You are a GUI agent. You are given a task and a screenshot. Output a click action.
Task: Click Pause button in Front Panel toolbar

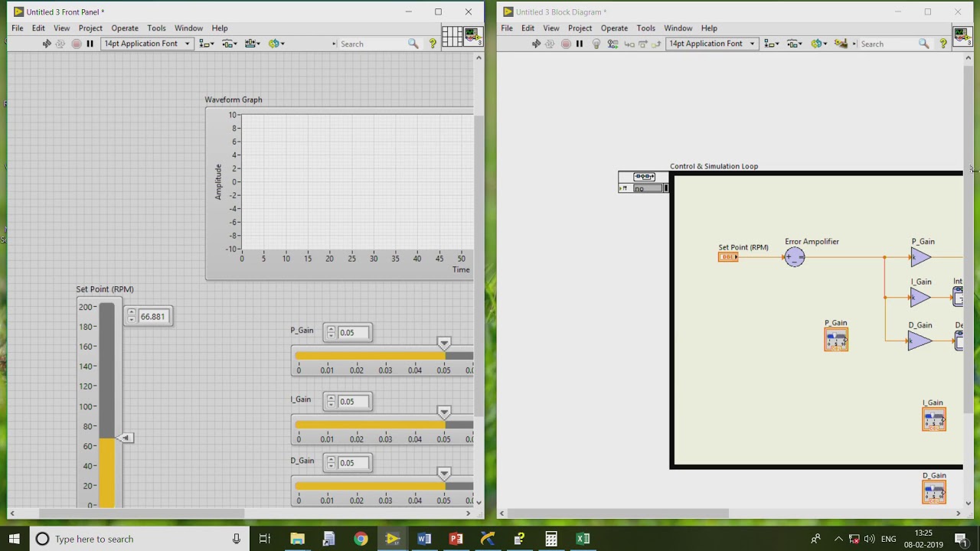point(90,44)
